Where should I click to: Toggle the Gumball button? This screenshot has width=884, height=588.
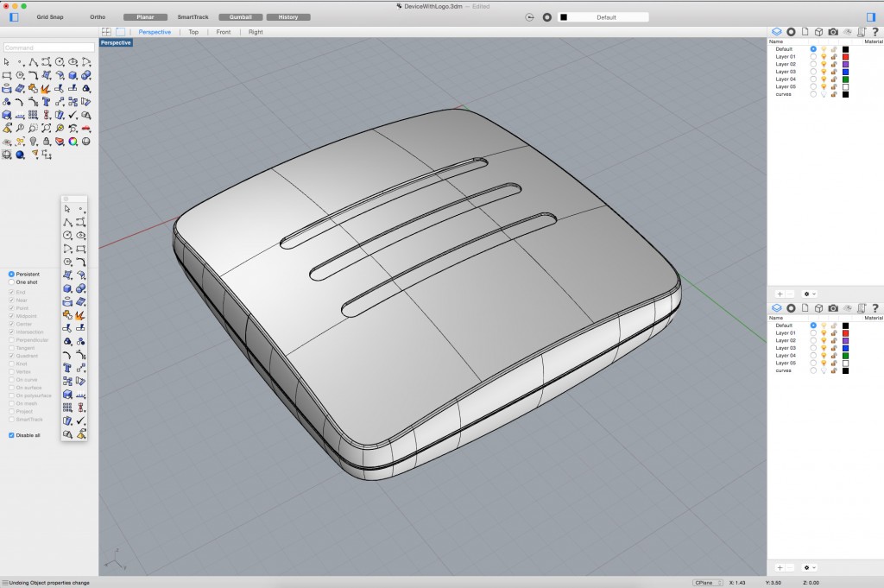[x=240, y=17]
